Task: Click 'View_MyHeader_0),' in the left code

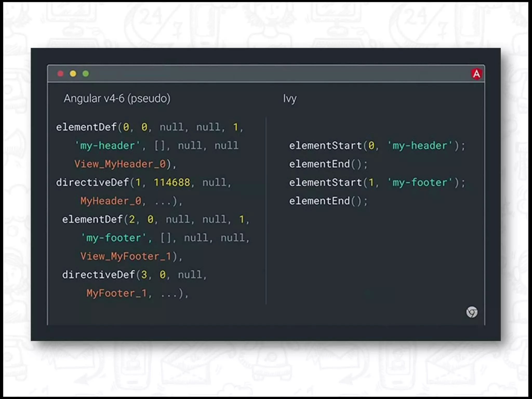Action: 125,164
